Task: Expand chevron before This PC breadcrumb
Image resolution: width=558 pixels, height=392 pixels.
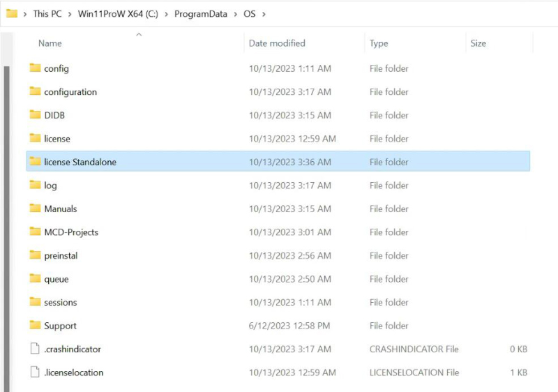Action: [x=25, y=14]
